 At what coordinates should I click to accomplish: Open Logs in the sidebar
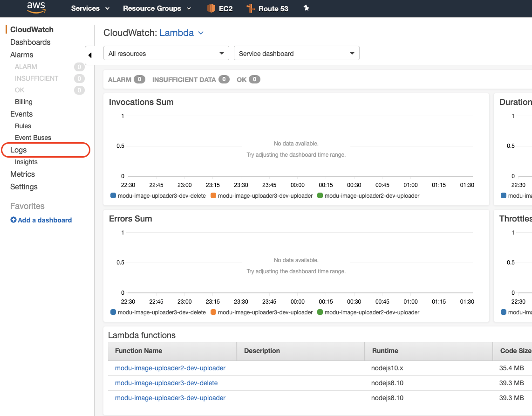[18, 150]
